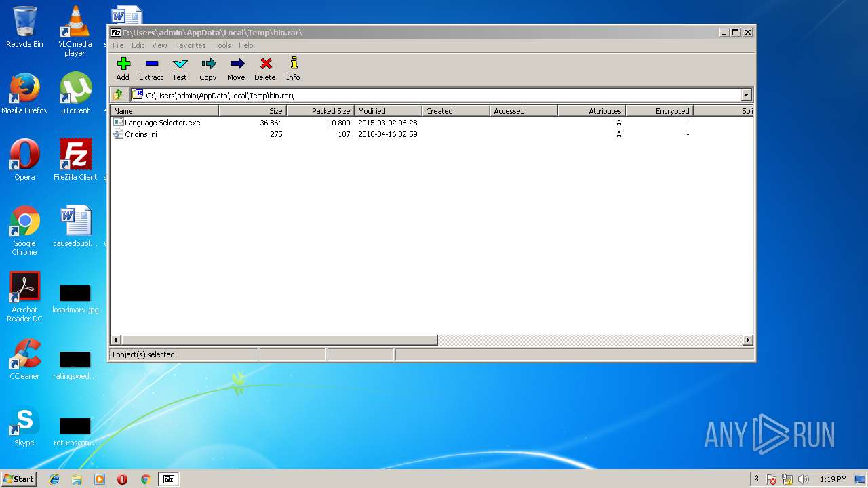Screen dimensions: 868x488
Task: Choose the Move toolbar icon
Action: (237, 64)
